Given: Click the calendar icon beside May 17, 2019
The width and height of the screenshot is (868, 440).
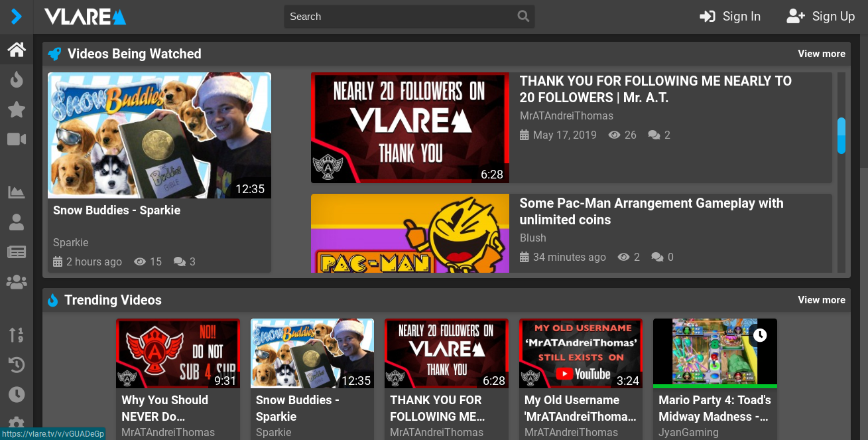Looking at the screenshot, I should 525,135.
